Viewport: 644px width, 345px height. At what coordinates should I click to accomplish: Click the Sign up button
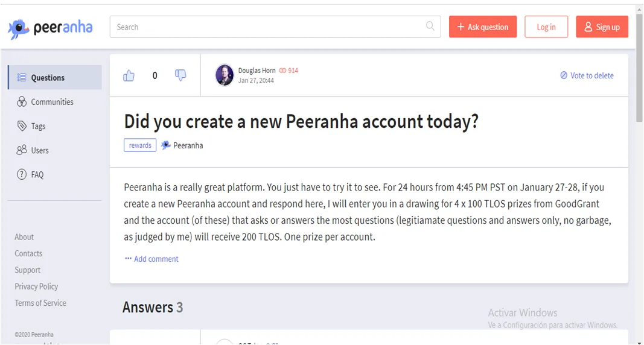(x=602, y=27)
